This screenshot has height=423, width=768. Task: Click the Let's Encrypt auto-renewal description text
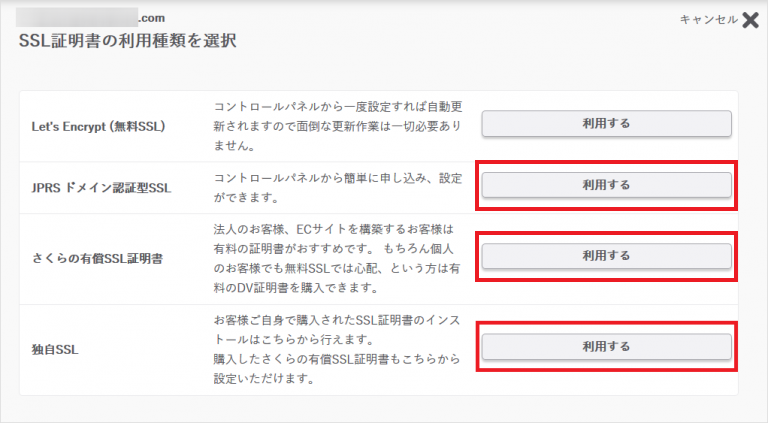[339, 124]
